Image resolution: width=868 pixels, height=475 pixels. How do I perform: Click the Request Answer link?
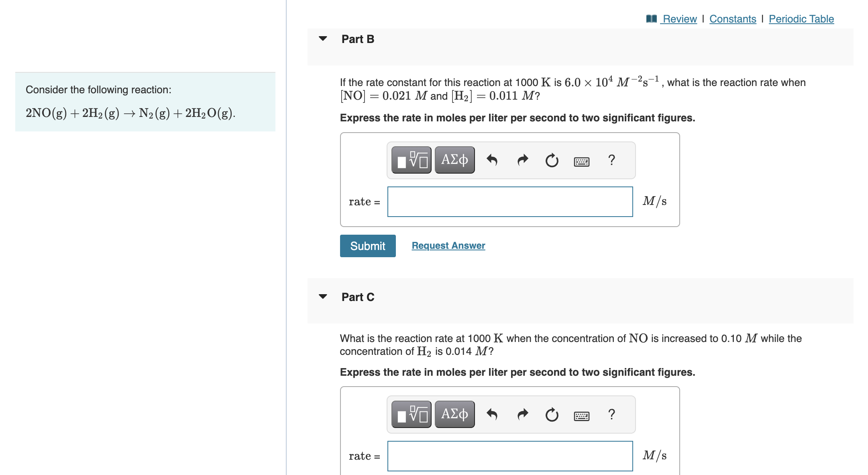tap(448, 245)
